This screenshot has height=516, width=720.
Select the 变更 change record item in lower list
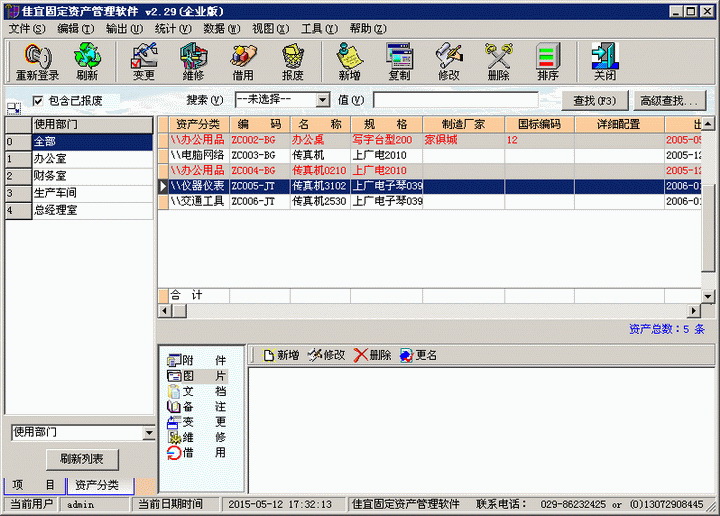tap(197, 422)
